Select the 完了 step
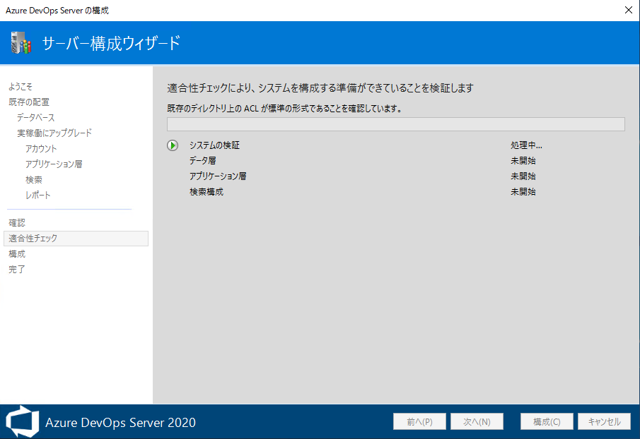The width and height of the screenshot is (640, 439). 17,269
